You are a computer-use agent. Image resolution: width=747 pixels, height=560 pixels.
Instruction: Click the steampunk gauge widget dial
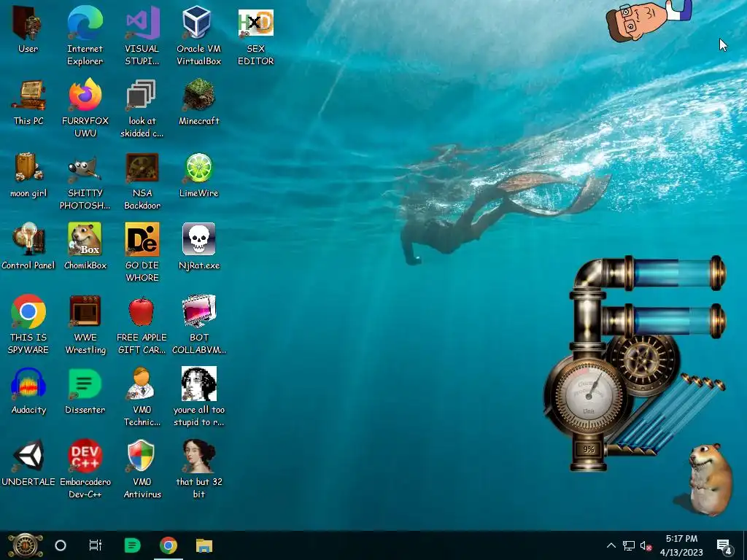click(589, 396)
